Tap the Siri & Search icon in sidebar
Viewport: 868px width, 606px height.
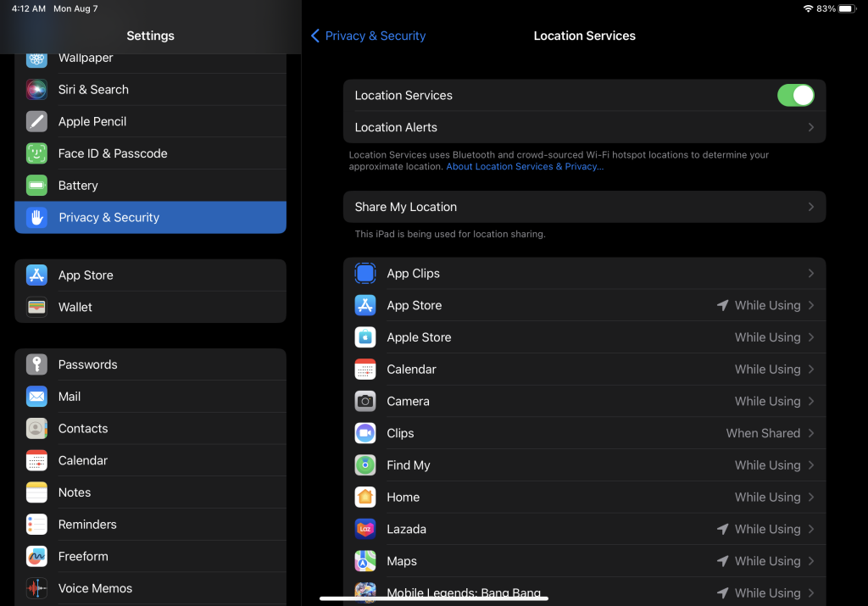36,90
